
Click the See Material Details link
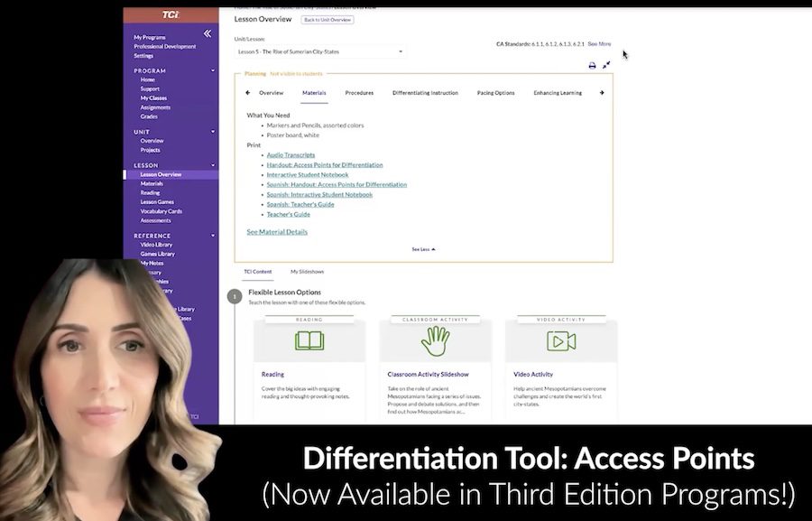click(277, 232)
